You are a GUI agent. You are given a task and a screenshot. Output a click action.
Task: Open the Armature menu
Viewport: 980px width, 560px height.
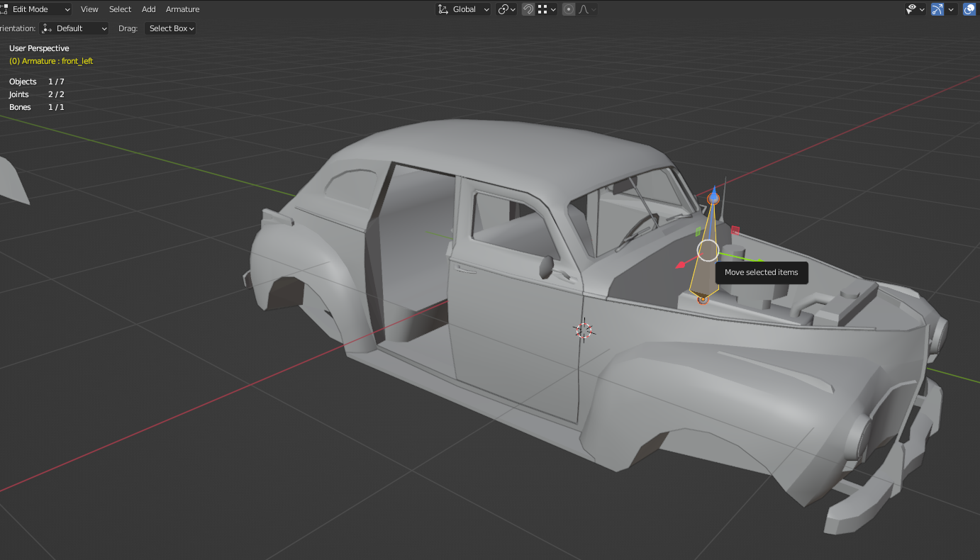(182, 9)
